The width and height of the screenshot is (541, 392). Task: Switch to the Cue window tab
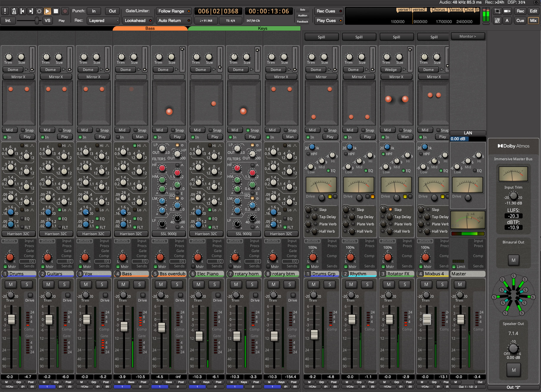(x=520, y=21)
